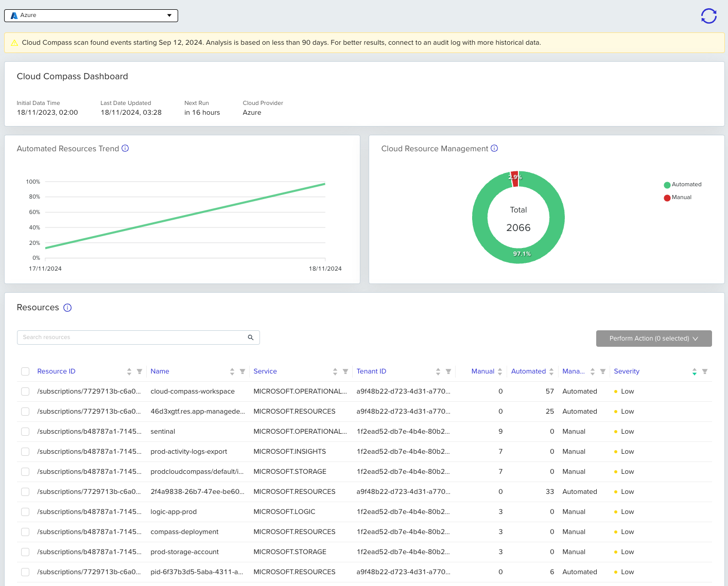Image resolution: width=728 pixels, height=586 pixels.
Task: Select the logic-app-prod row checkbox
Action: point(25,512)
